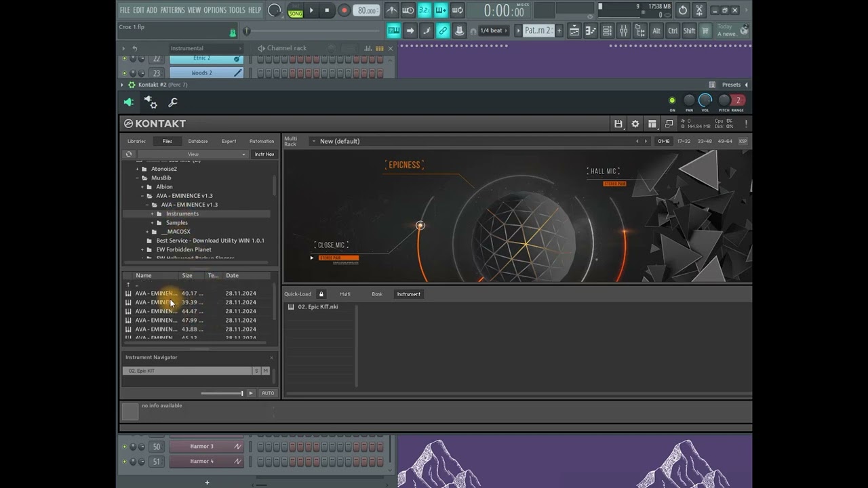This screenshot has height=488, width=868.
Task: Show rack page 33-48
Action: point(705,141)
